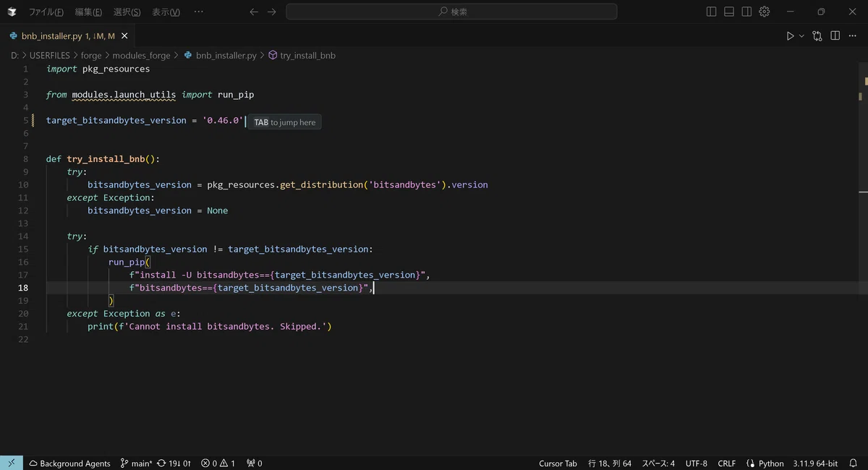Click the forge breadcrumb folder
868x470 pixels.
tap(91, 55)
